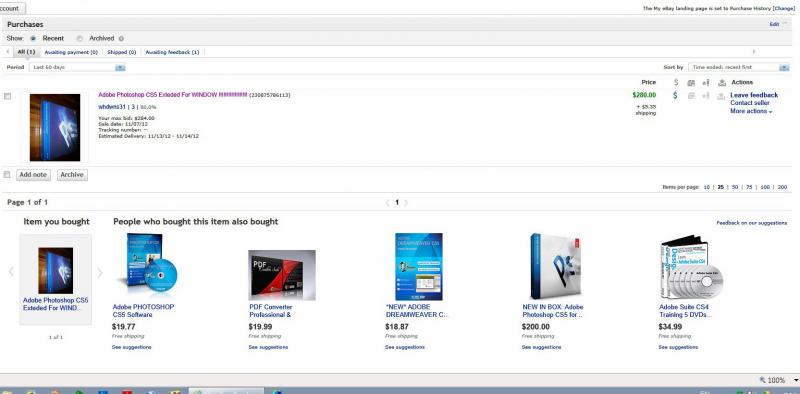This screenshot has width=800, height=394.
Task: Set items per page to 10
Action: [x=707, y=187]
